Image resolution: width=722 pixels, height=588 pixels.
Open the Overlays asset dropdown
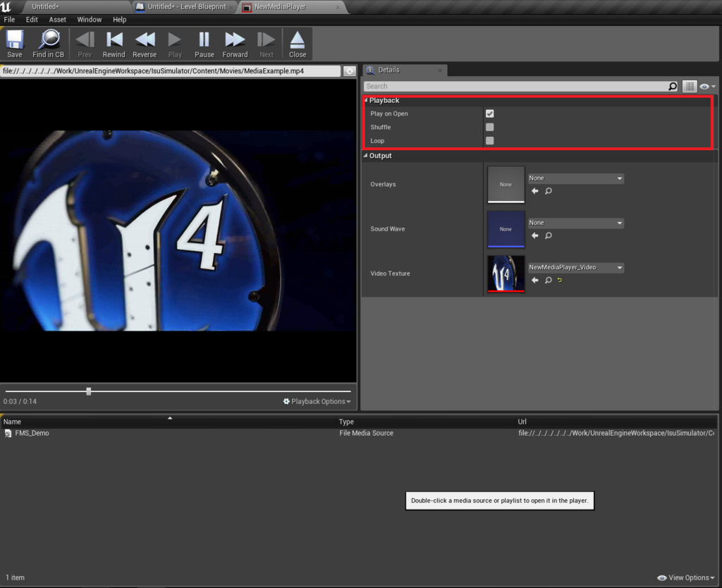tap(575, 178)
